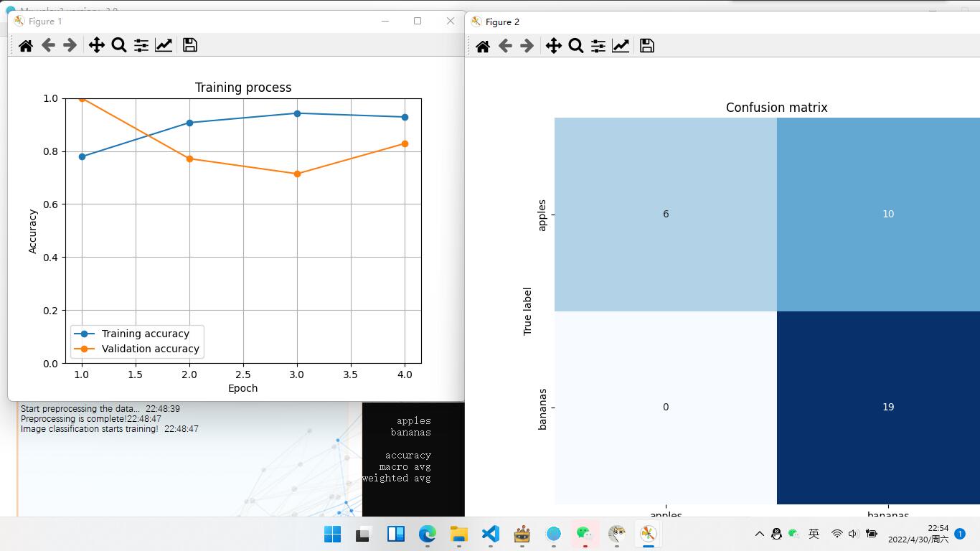Click the 'Epoch' x-axis label
The image size is (980, 551).
coord(242,388)
